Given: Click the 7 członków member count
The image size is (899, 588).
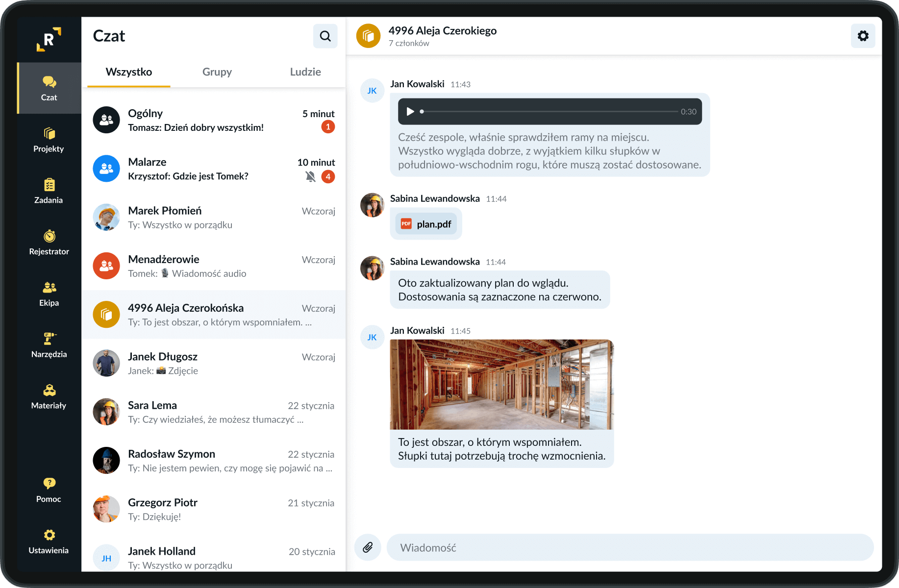Looking at the screenshot, I should pos(409,43).
